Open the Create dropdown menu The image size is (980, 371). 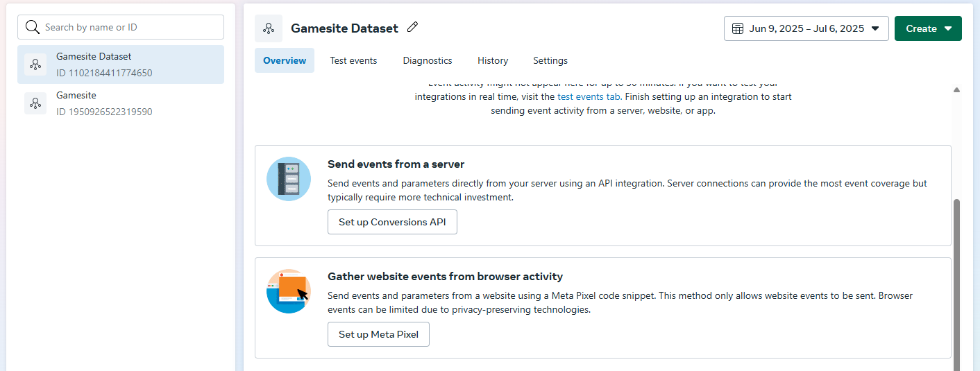928,28
